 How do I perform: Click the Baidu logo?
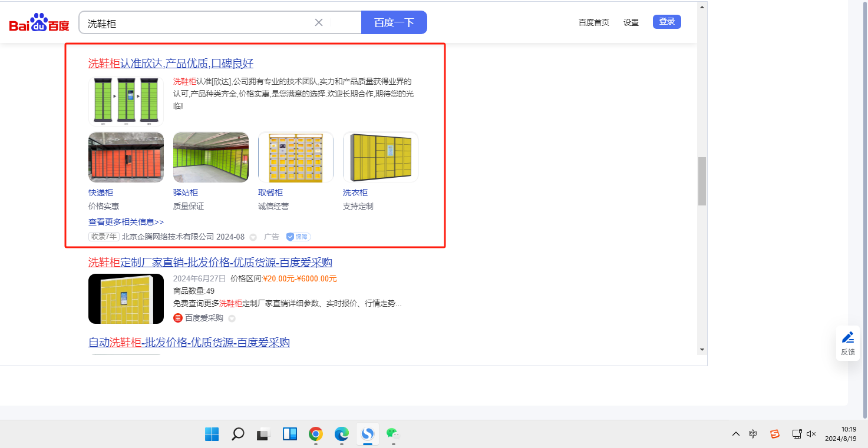(x=39, y=24)
